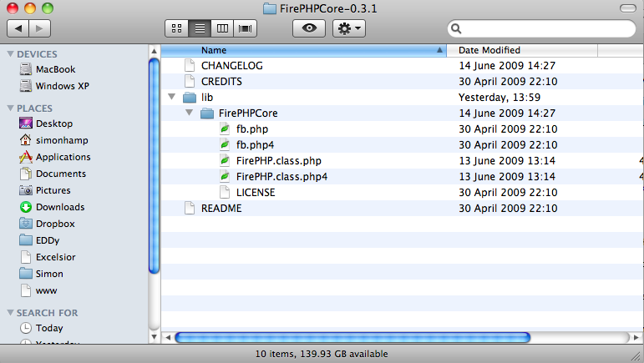644x363 pixels.
Task: Click the CHANGELOG file name
Action: point(231,66)
